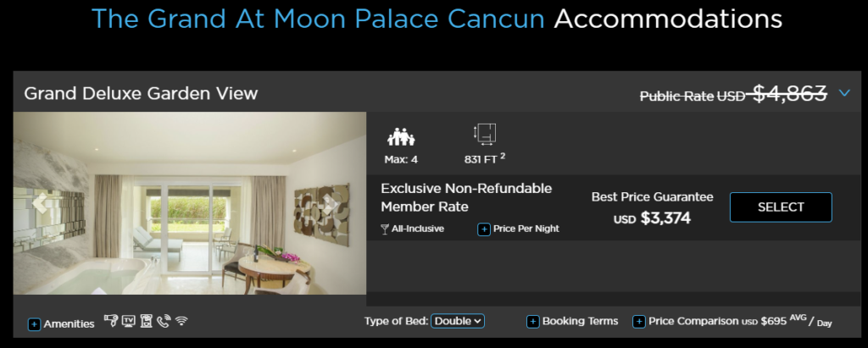Click the room size floor plan icon
Image resolution: width=868 pixels, height=348 pixels.
pos(487,135)
